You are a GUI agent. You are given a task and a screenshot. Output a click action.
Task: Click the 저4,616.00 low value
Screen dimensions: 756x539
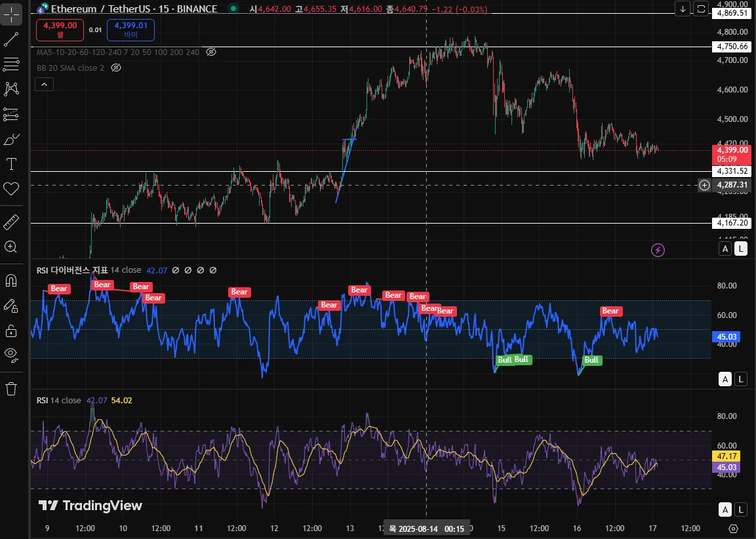[x=361, y=9]
